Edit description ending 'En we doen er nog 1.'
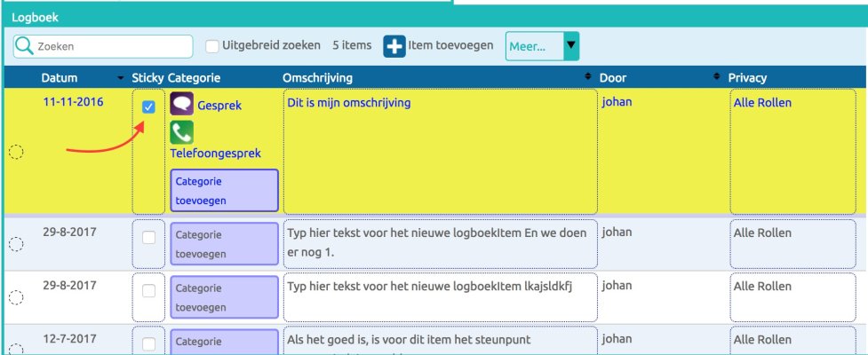The height and width of the screenshot is (355, 868). click(441, 244)
